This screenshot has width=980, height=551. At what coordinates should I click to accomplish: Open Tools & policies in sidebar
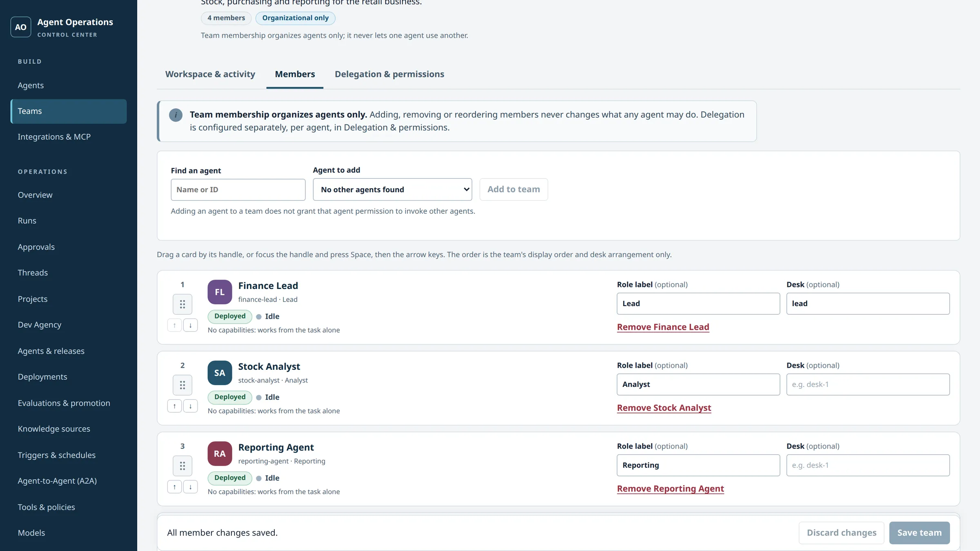69,507
